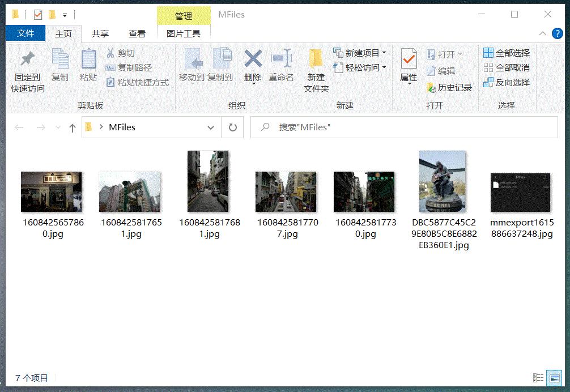The image size is (570, 392).
Task: Select thumbnail 1608425657860.jpg
Action: (x=51, y=192)
